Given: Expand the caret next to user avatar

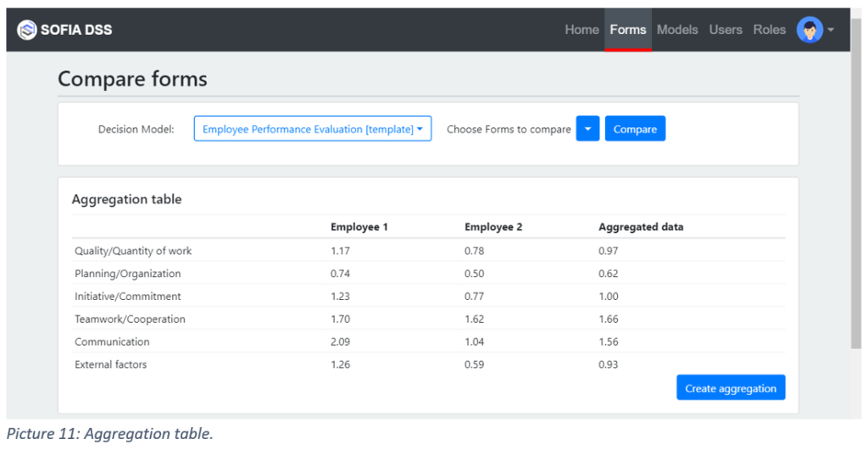Looking at the screenshot, I should pyautogui.click(x=831, y=30).
